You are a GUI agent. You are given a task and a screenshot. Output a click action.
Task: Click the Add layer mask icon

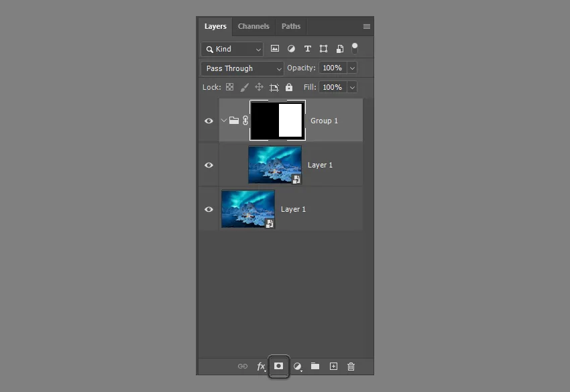coord(278,367)
